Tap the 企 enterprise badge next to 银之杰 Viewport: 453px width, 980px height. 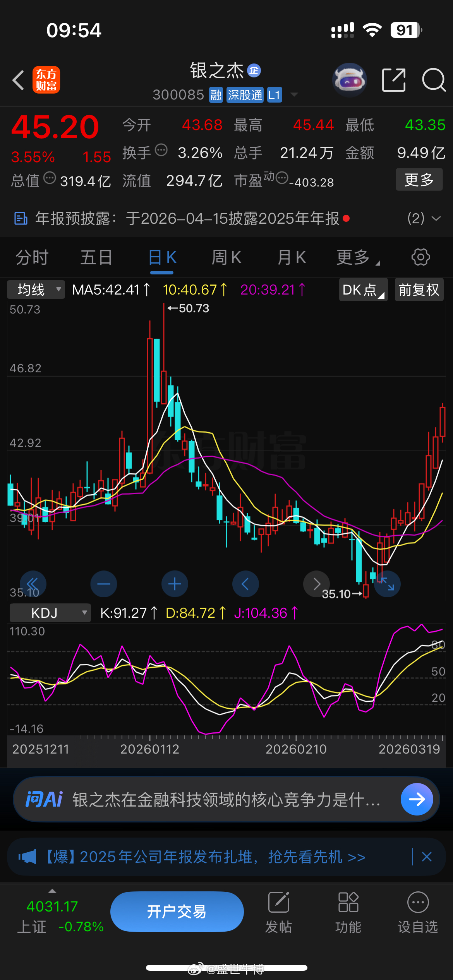point(254,70)
